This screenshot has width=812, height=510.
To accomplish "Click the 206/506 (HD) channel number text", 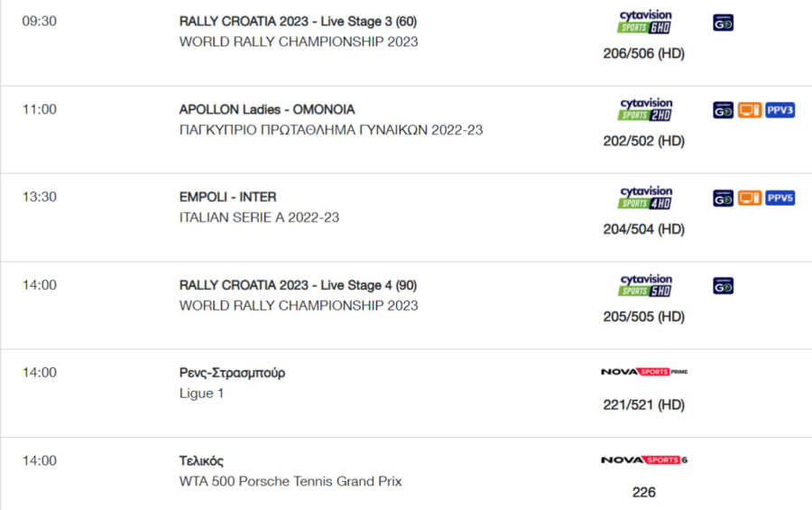I will pos(643,53).
